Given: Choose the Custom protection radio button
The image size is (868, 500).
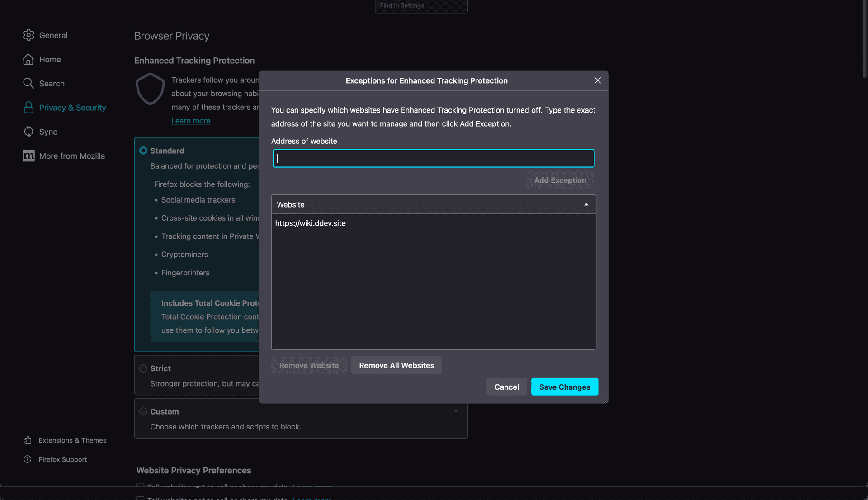Looking at the screenshot, I should pos(143,411).
